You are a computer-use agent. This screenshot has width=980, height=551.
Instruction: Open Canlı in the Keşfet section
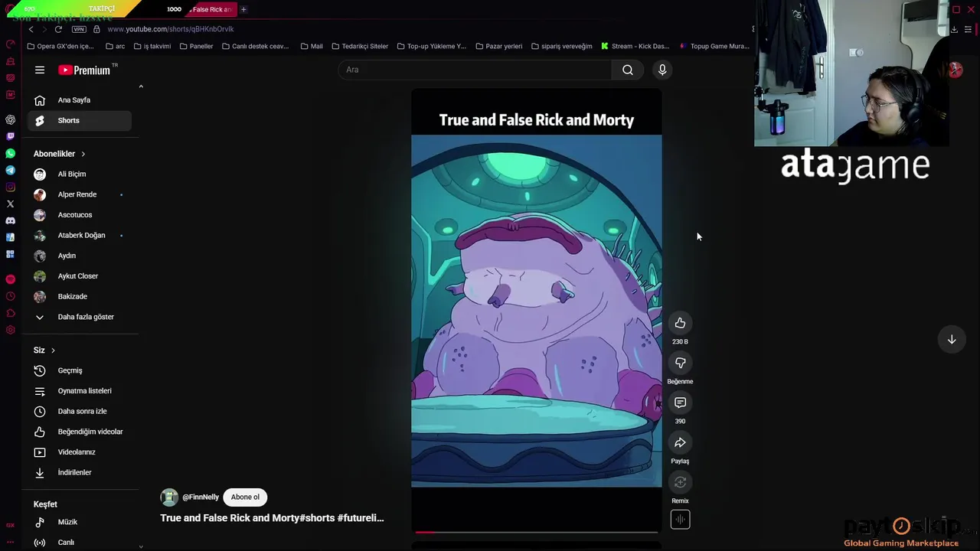79,542
